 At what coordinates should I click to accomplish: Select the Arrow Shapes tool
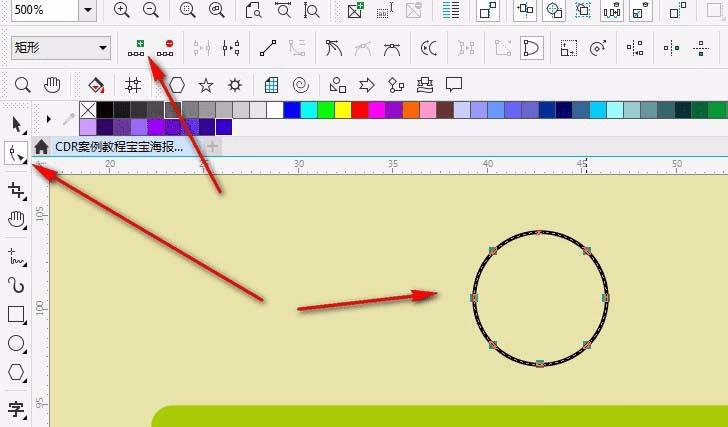367,85
